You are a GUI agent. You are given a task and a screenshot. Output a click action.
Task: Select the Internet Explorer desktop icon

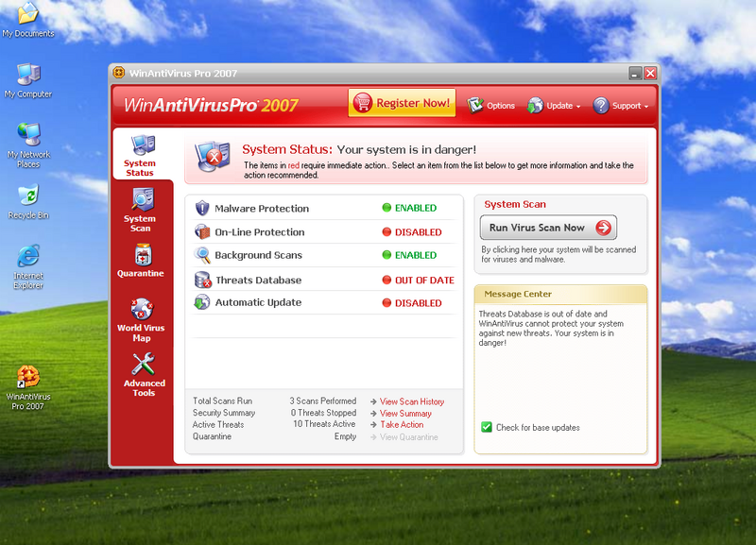click(x=28, y=266)
